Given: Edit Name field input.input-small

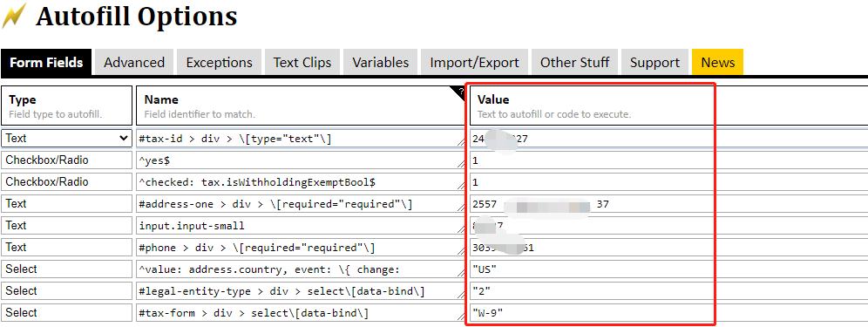Looking at the screenshot, I should [x=301, y=226].
